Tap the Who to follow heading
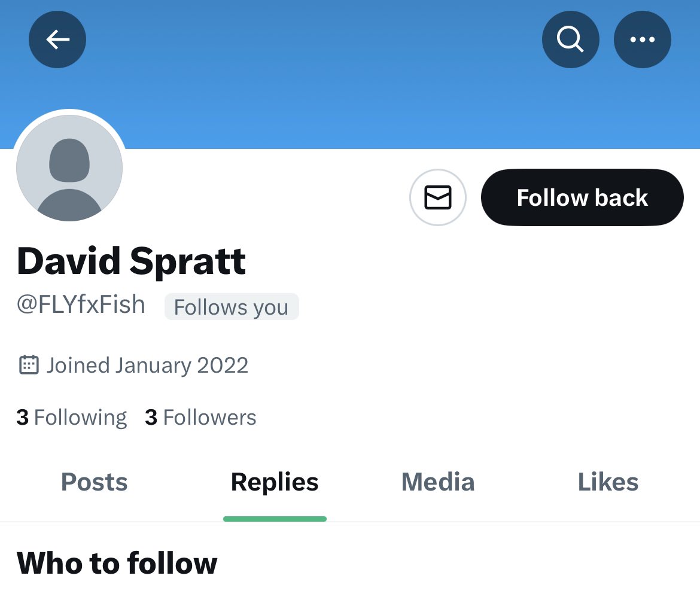This screenshot has height=603, width=700. (x=117, y=564)
